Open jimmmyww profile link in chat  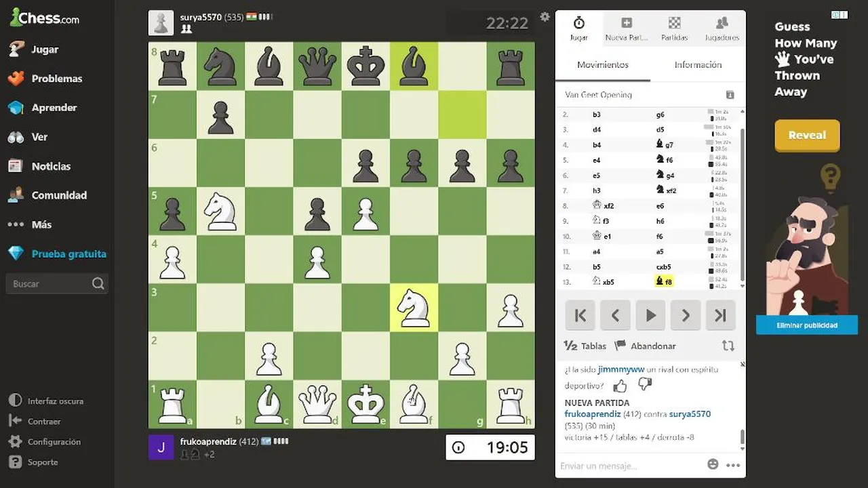[620, 370]
